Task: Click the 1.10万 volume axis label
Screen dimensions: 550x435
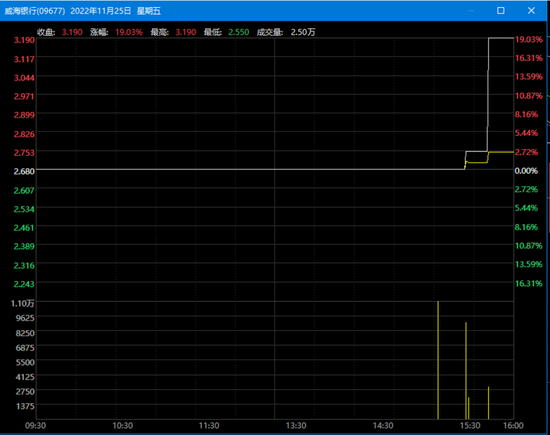Action: [x=23, y=303]
